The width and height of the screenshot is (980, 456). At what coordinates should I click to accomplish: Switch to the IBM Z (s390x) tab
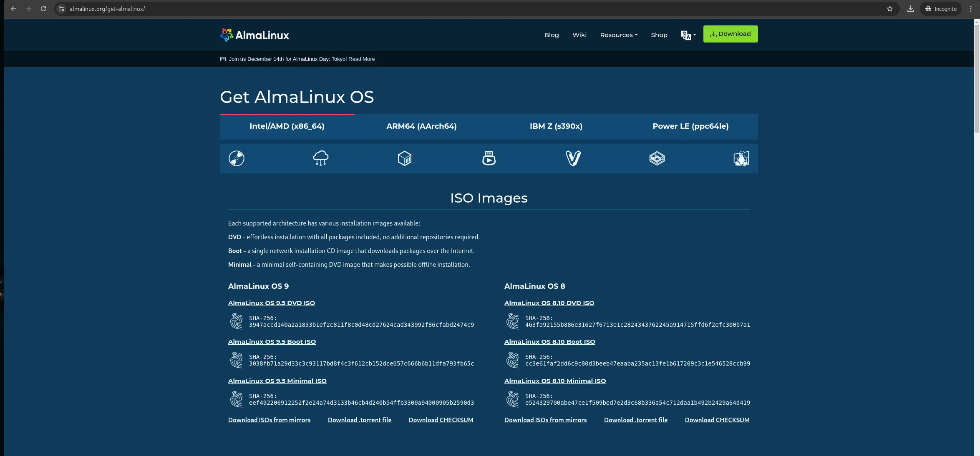556,126
